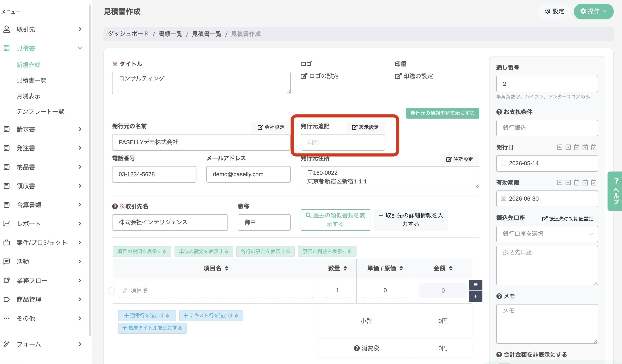Click the 振込先の初期値設定 link
Screen dimensions: 622x364
(x=567, y=219)
